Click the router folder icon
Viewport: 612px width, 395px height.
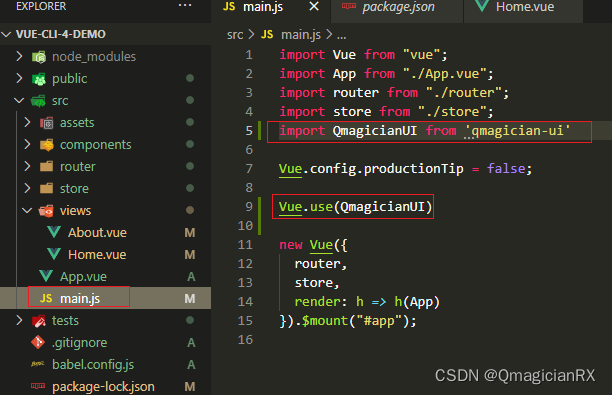pyautogui.click(x=46, y=167)
